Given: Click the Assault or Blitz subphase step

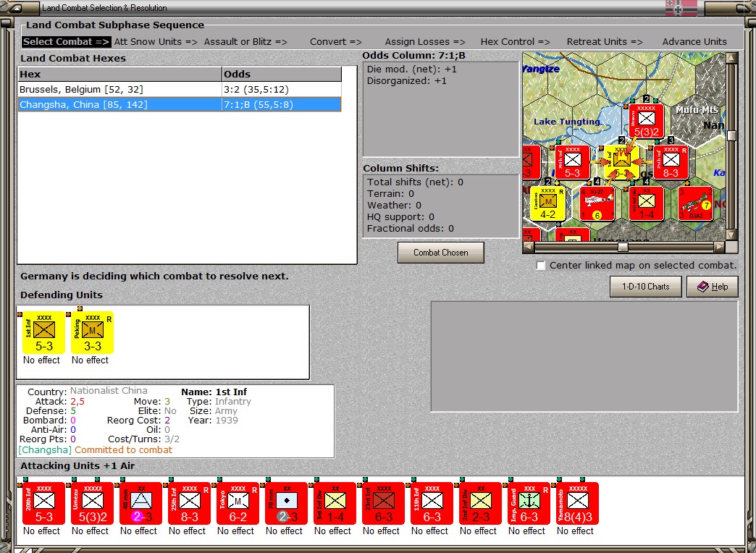Looking at the screenshot, I should tap(245, 42).
